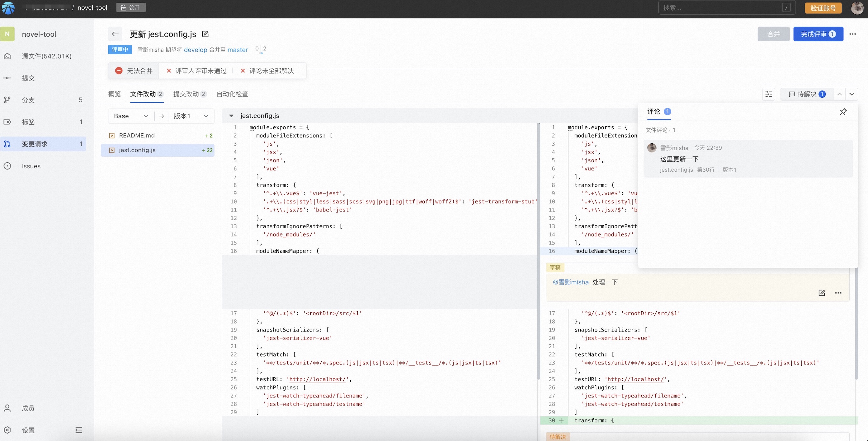Open more options on the draft comment

(838, 293)
